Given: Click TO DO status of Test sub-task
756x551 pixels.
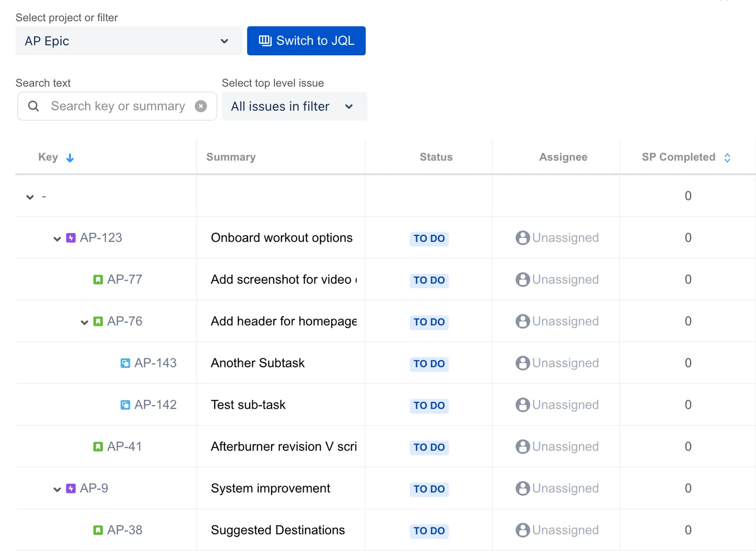Looking at the screenshot, I should tap(429, 406).
